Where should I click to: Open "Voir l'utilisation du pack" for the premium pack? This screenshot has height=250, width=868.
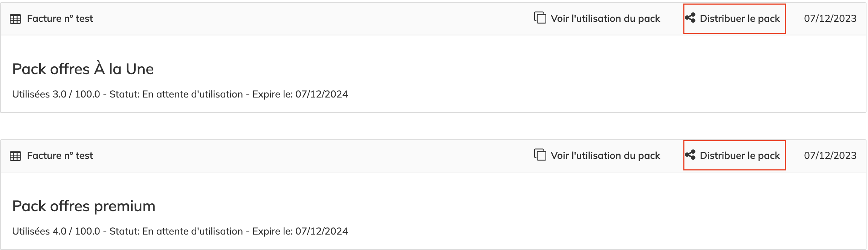(x=605, y=155)
